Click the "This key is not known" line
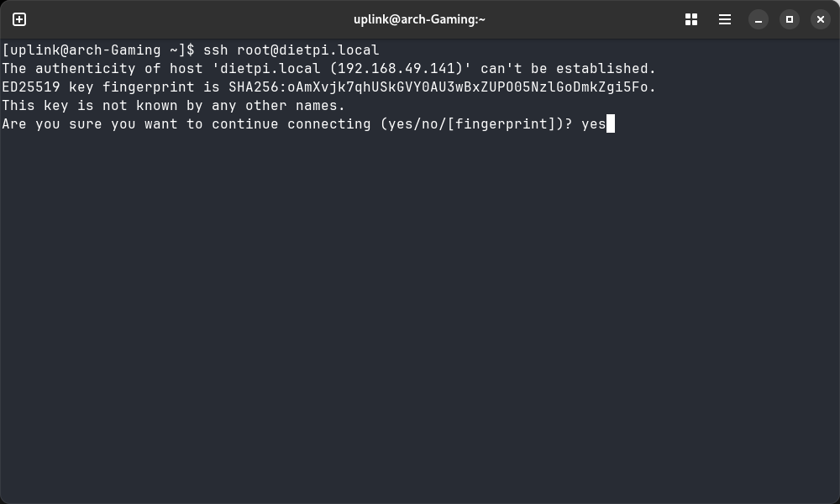The height and width of the screenshot is (504, 840). point(173,106)
